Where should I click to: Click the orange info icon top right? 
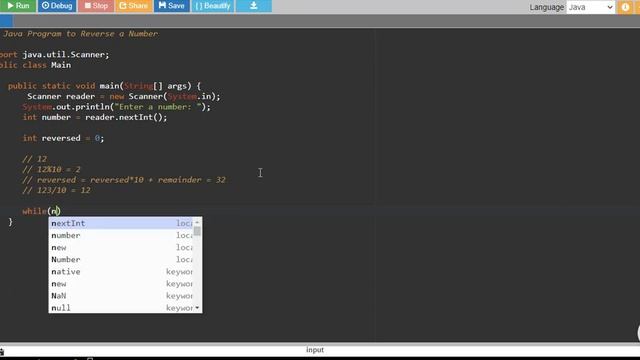pos(625,7)
